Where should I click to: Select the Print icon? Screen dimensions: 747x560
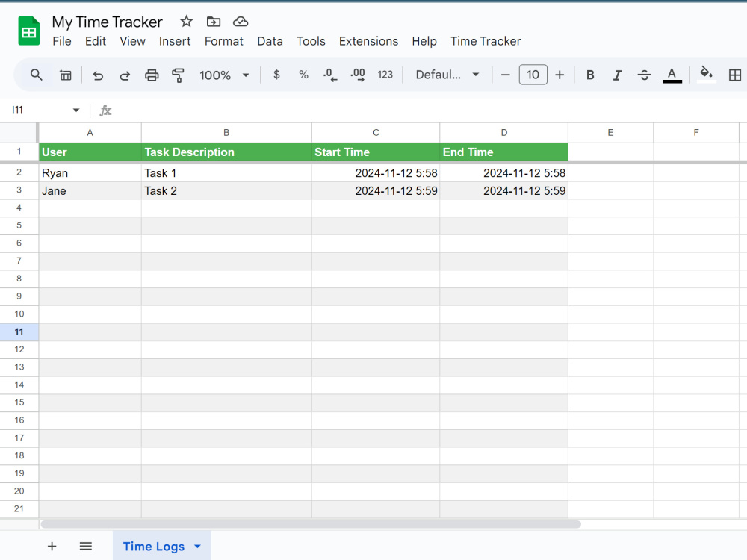click(x=152, y=75)
